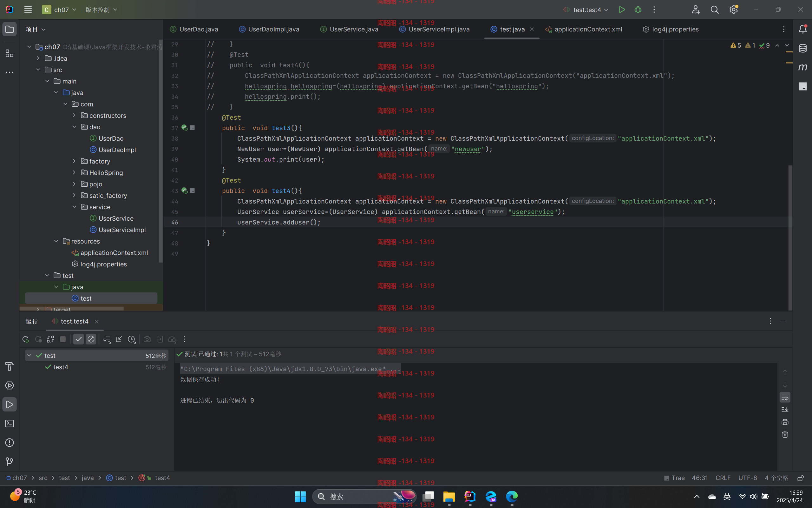Close the test.java editor tab

tap(532, 29)
